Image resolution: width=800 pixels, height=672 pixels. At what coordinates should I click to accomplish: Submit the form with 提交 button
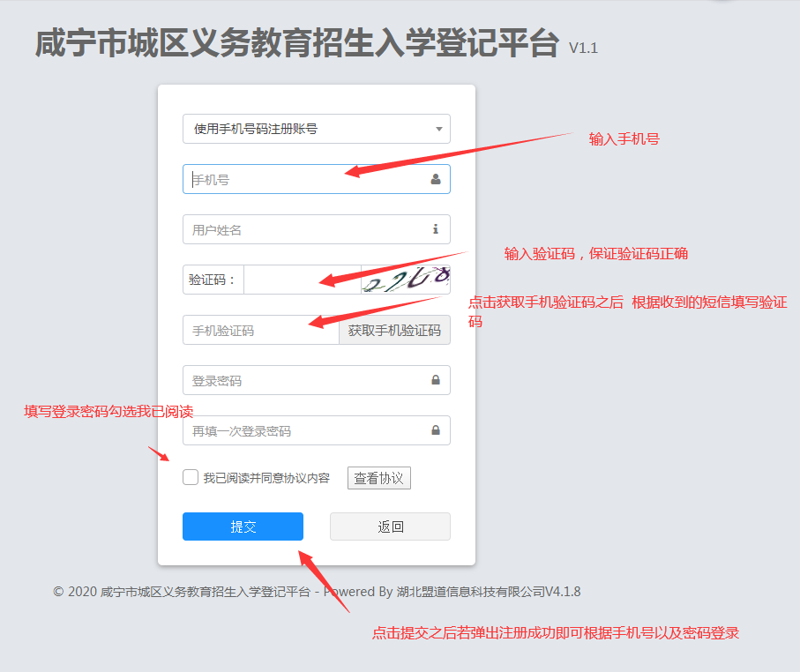tap(243, 526)
